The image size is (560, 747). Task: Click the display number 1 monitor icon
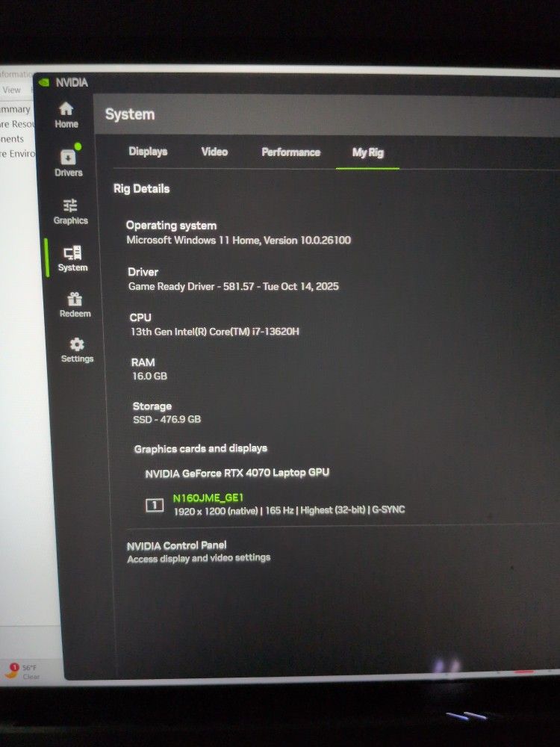click(x=155, y=505)
